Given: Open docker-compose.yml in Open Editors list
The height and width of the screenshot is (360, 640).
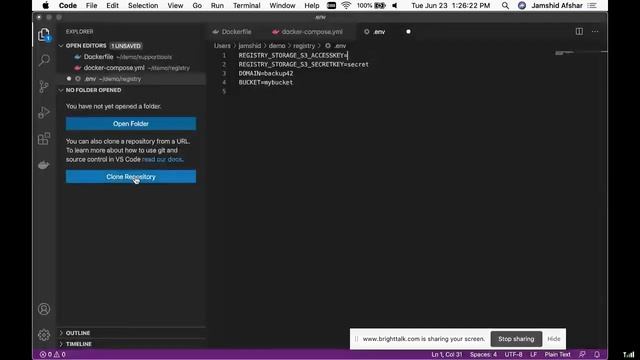Looking at the screenshot, I should (x=131, y=68).
